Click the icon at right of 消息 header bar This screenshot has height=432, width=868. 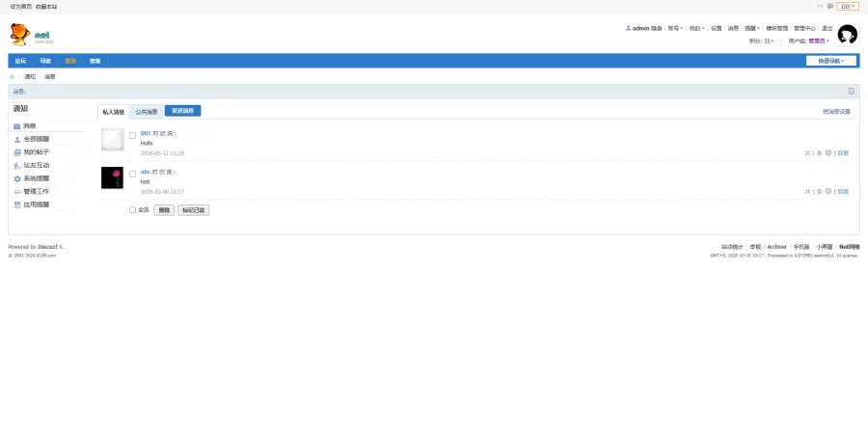[852, 92]
